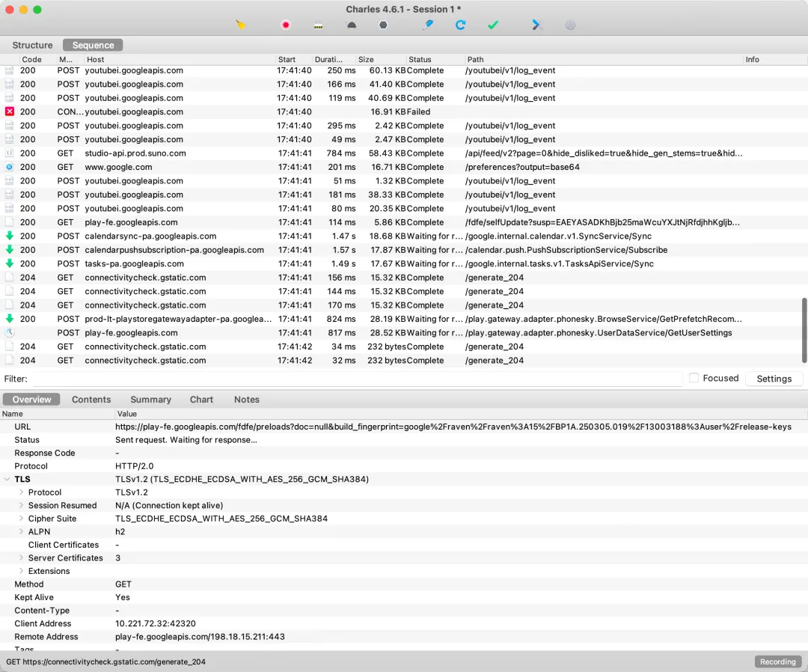Image resolution: width=808 pixels, height=672 pixels.
Task: Expand the Session Resumed row
Action: (x=21, y=506)
